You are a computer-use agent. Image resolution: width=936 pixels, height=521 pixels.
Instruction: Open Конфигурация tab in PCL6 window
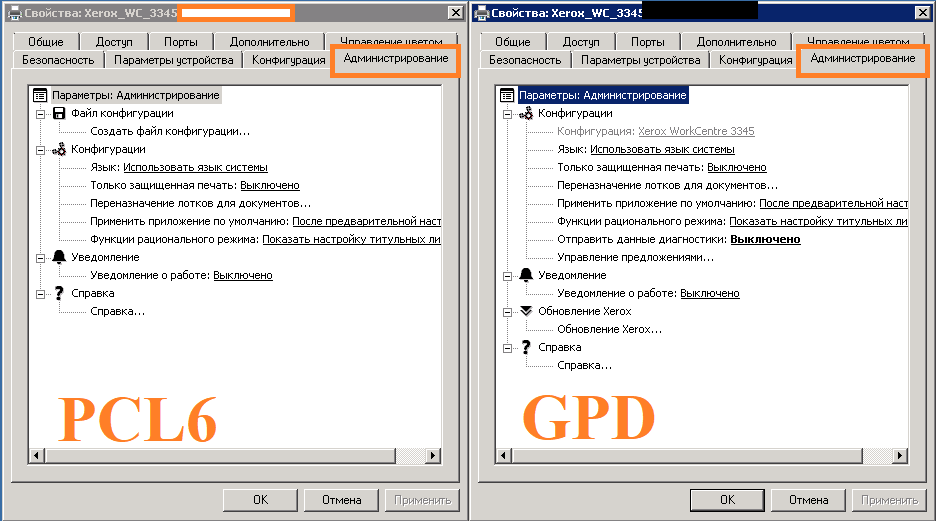[x=288, y=60]
